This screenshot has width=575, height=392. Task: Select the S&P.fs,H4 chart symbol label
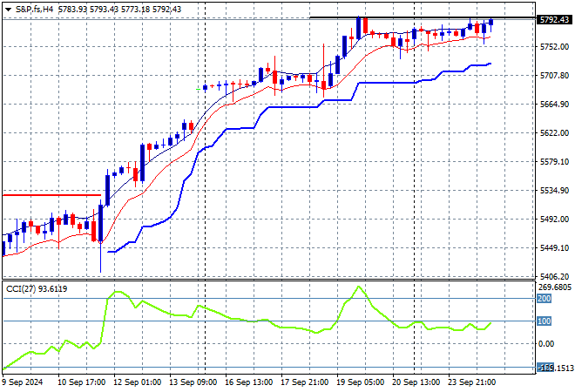coord(33,8)
